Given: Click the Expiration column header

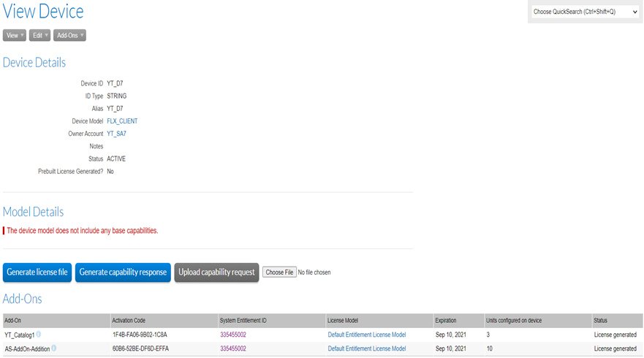Looking at the screenshot, I should pos(459,320).
